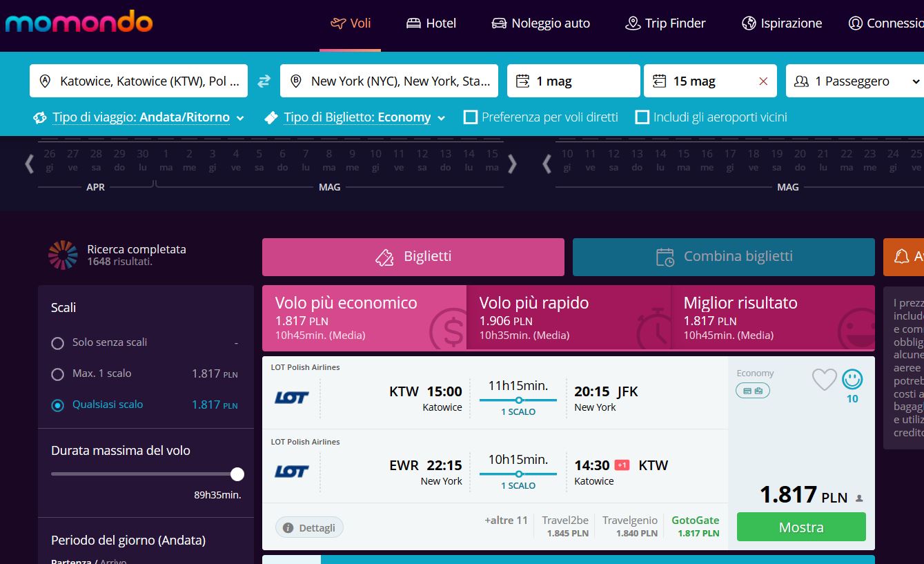This screenshot has width=924, height=564.
Task: Save flight with the heart icon
Action: pyautogui.click(x=824, y=379)
